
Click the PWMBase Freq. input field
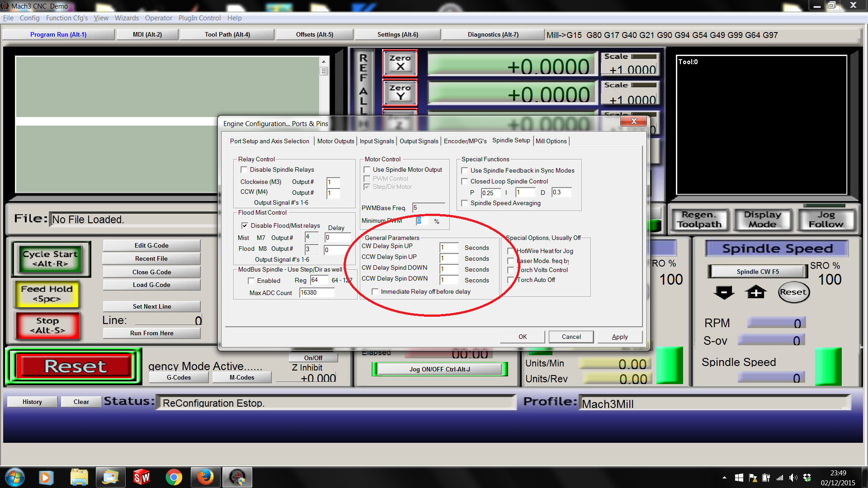(x=428, y=208)
